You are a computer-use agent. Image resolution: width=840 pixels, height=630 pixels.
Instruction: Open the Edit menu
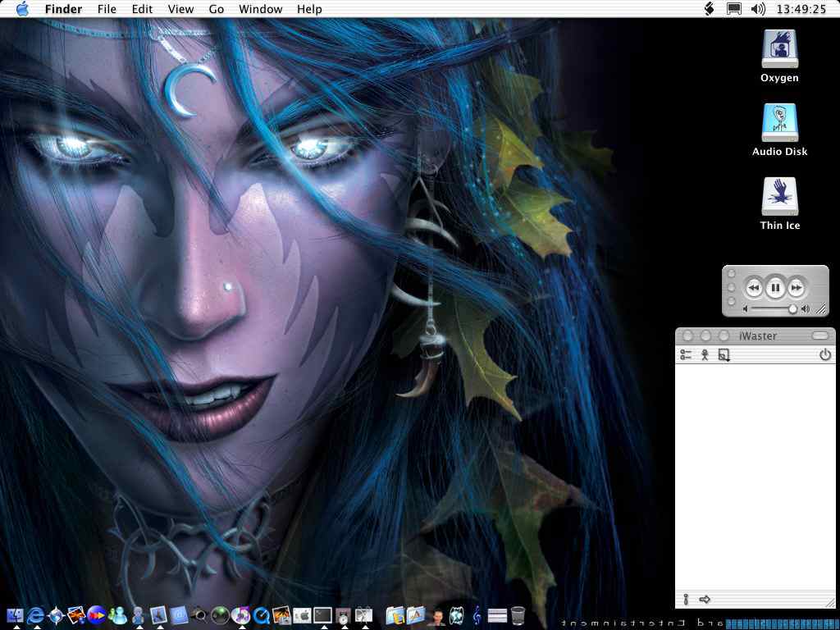point(142,9)
